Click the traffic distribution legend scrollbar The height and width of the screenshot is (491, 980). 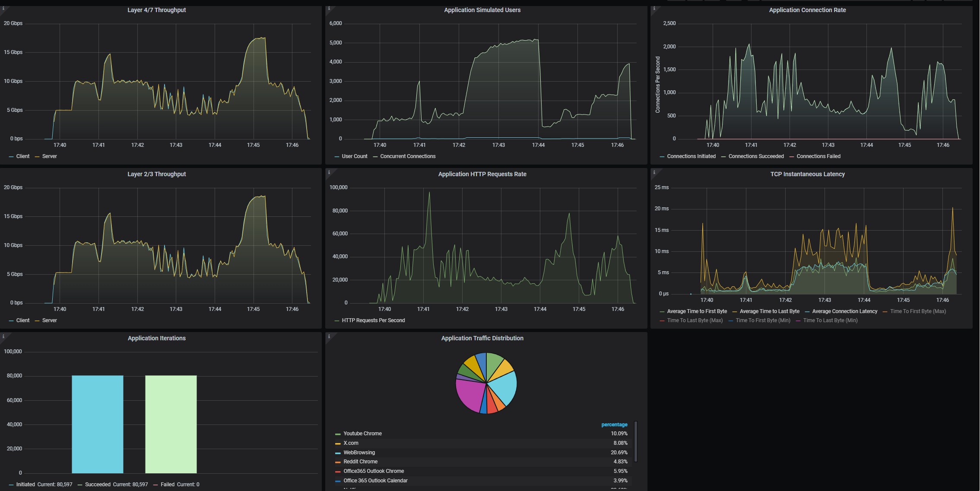tap(635, 441)
